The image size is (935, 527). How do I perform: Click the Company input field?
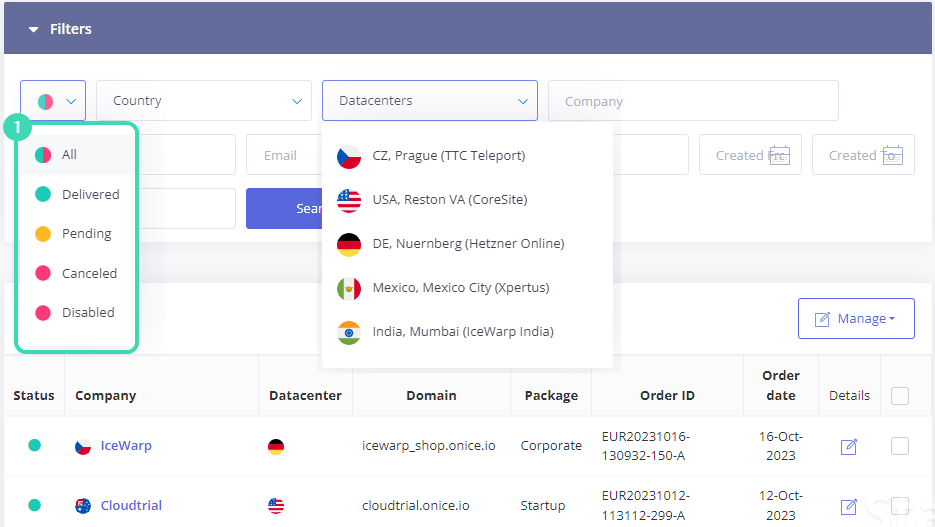pyautogui.click(x=693, y=101)
